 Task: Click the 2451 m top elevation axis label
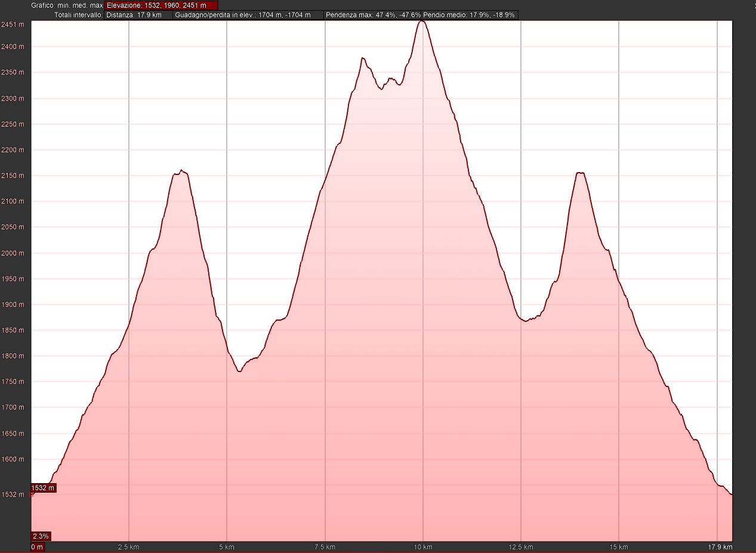pos(13,24)
